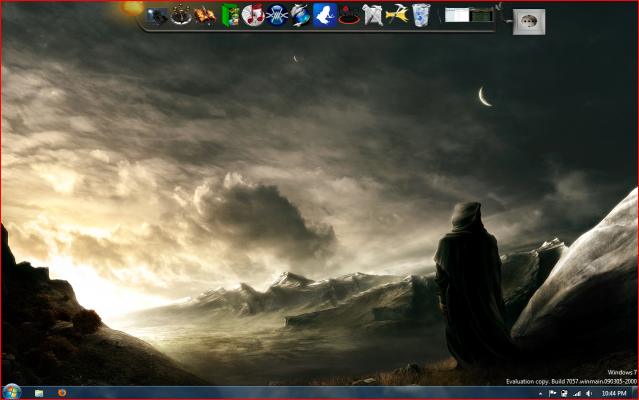Select the white window thumbnail in dock
Viewport: 639px width, 400px height.
click(457, 15)
